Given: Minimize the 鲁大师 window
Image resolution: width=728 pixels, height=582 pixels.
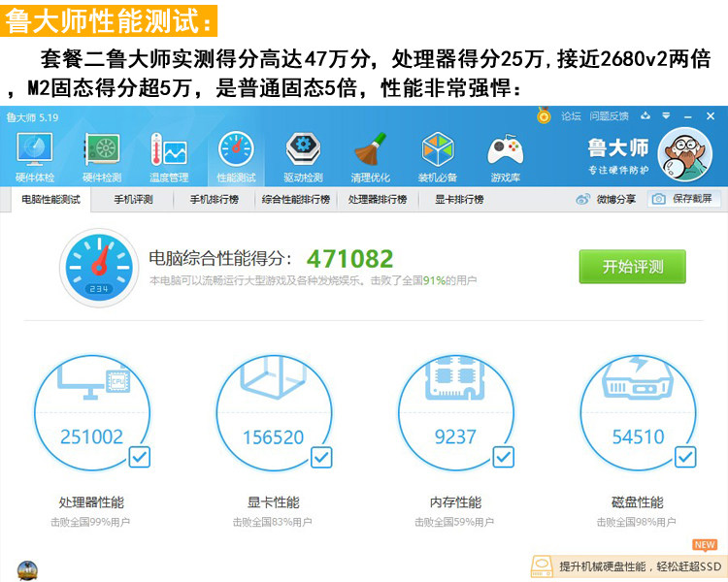Looking at the screenshot, I should pos(688,116).
